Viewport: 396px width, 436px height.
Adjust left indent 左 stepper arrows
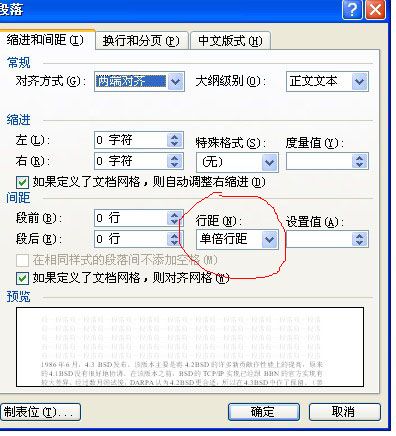tap(175, 140)
